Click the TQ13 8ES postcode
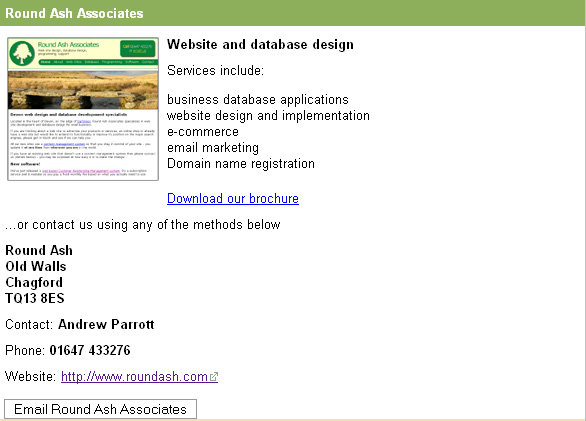 (x=35, y=298)
